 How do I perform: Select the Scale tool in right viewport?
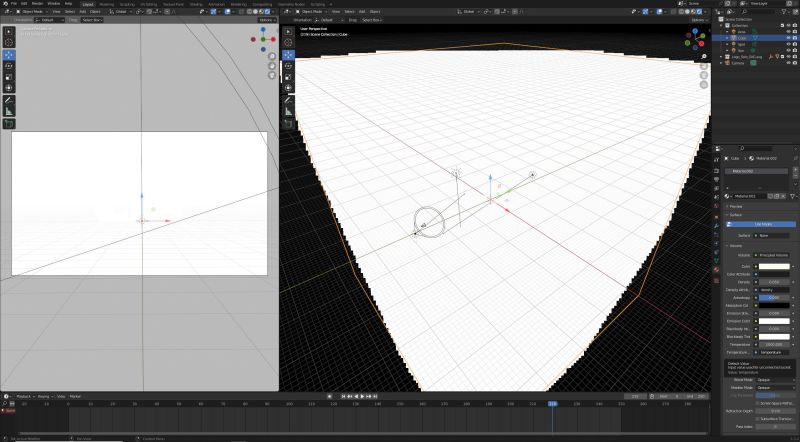coord(289,77)
